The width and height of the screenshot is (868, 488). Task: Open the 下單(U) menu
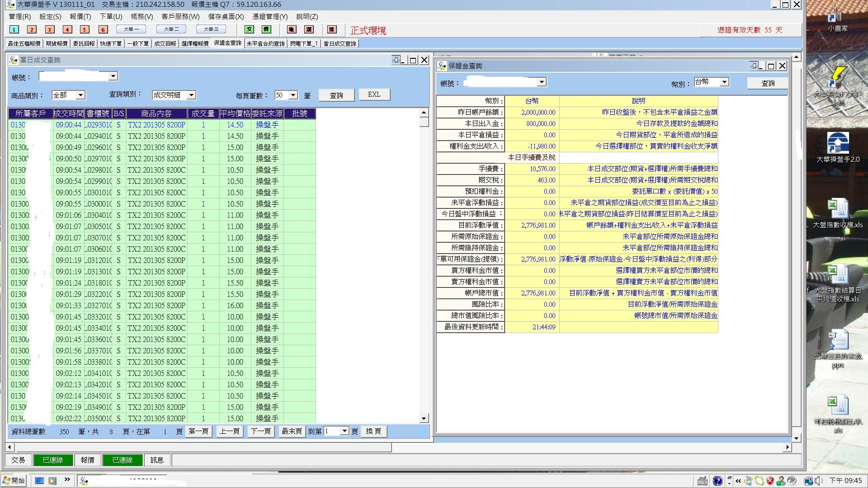point(111,16)
